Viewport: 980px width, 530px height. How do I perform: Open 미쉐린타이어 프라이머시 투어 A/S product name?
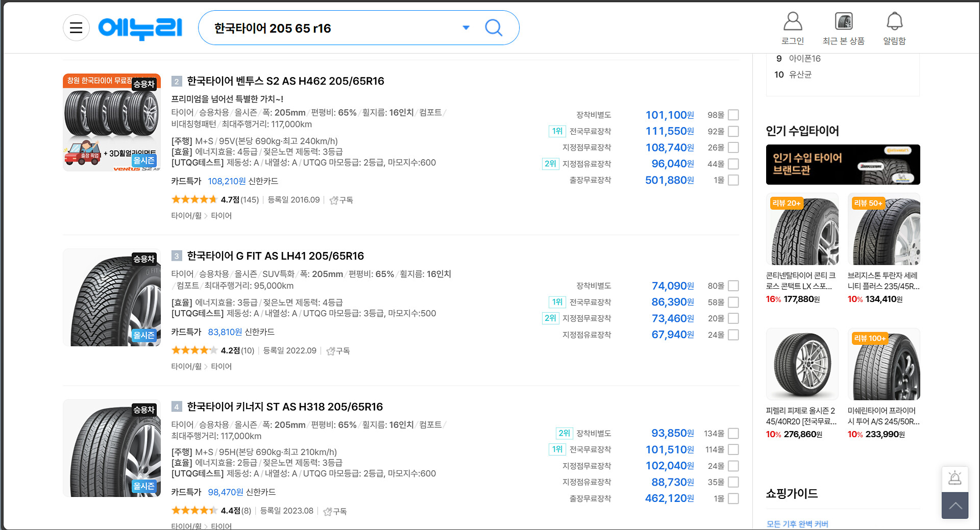pos(884,416)
